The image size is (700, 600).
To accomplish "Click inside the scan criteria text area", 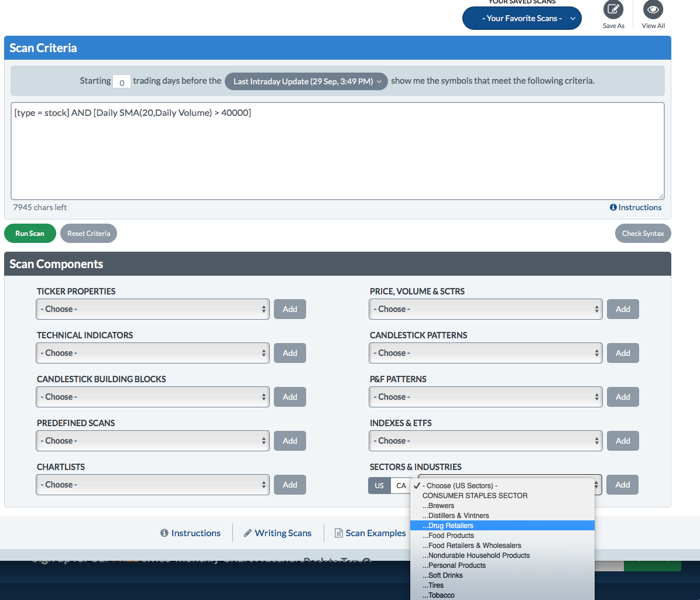I will (x=337, y=152).
